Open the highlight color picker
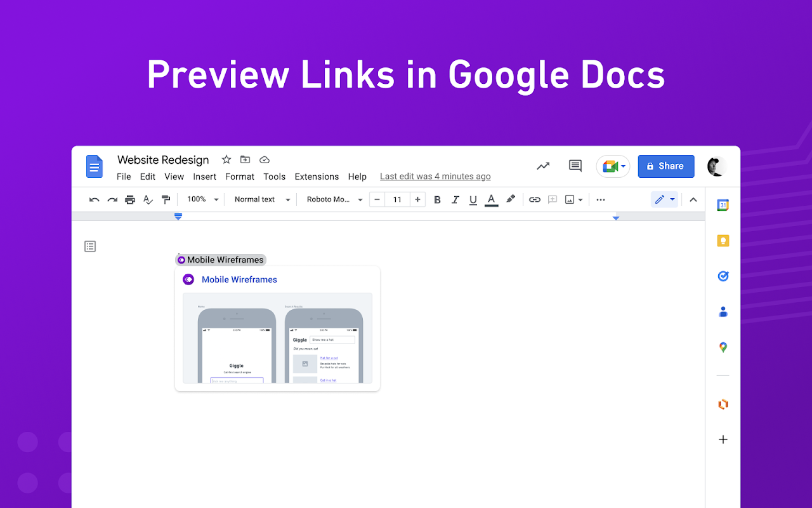 tap(511, 199)
